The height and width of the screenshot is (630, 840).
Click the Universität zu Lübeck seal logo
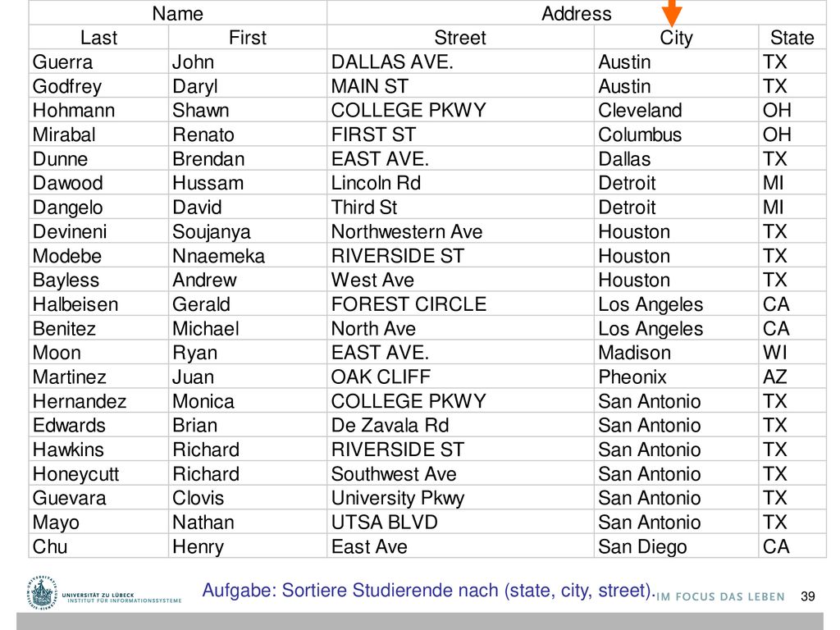pos(41,593)
